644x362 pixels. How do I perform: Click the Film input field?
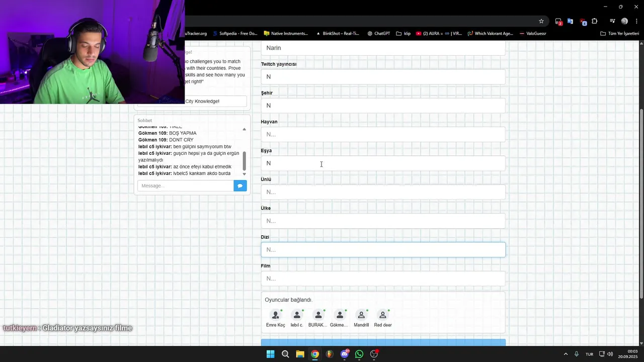point(383,279)
